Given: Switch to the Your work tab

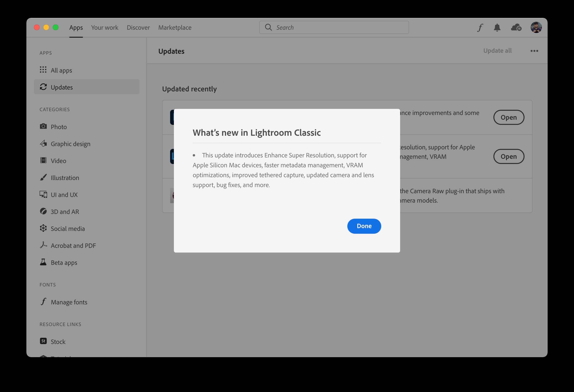Looking at the screenshot, I should (x=105, y=28).
